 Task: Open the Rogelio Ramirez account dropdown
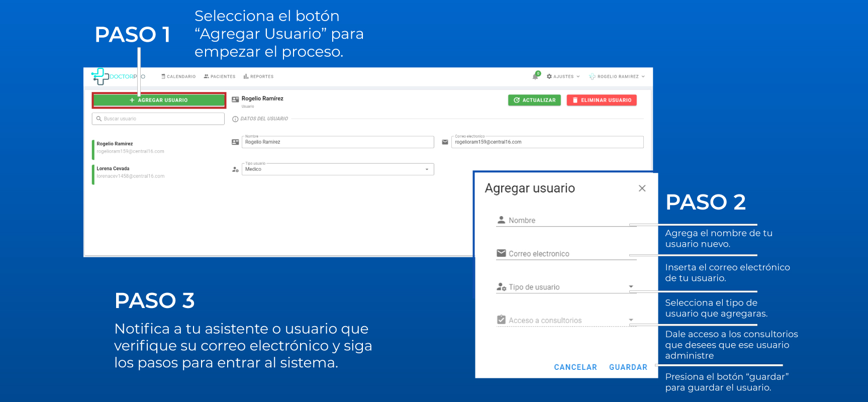tap(617, 77)
